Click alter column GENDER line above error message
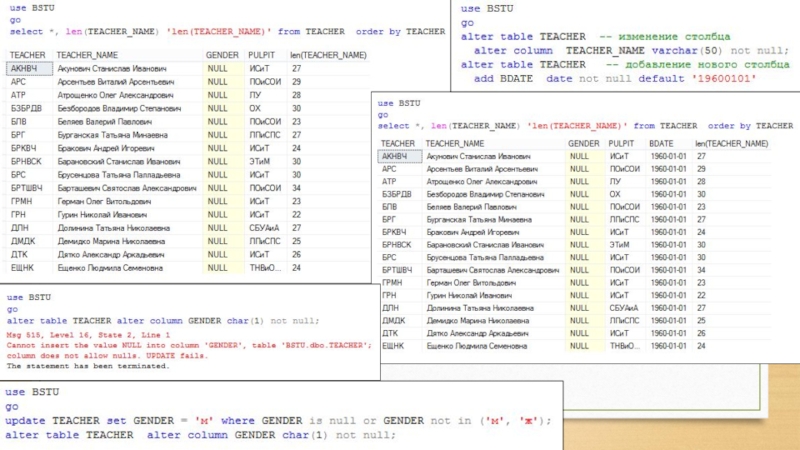The width and height of the screenshot is (800, 450). coord(162,321)
